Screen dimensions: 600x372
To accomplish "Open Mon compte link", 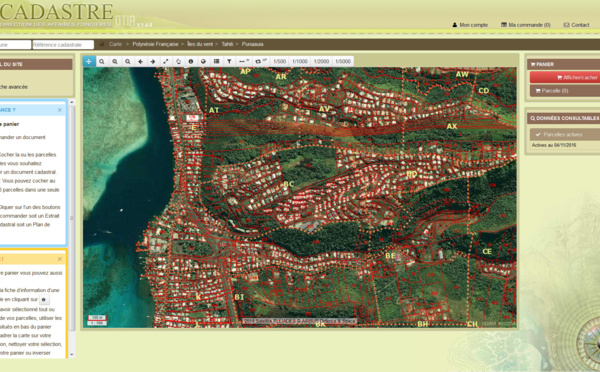I will click(x=470, y=25).
